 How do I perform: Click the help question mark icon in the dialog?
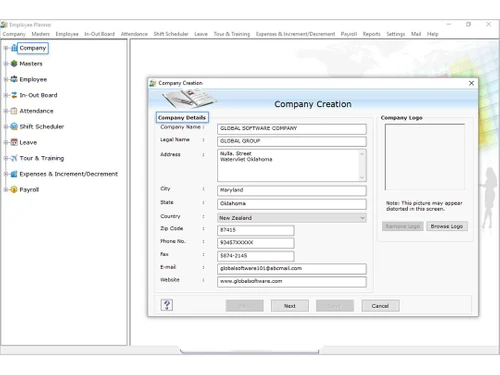tap(167, 305)
